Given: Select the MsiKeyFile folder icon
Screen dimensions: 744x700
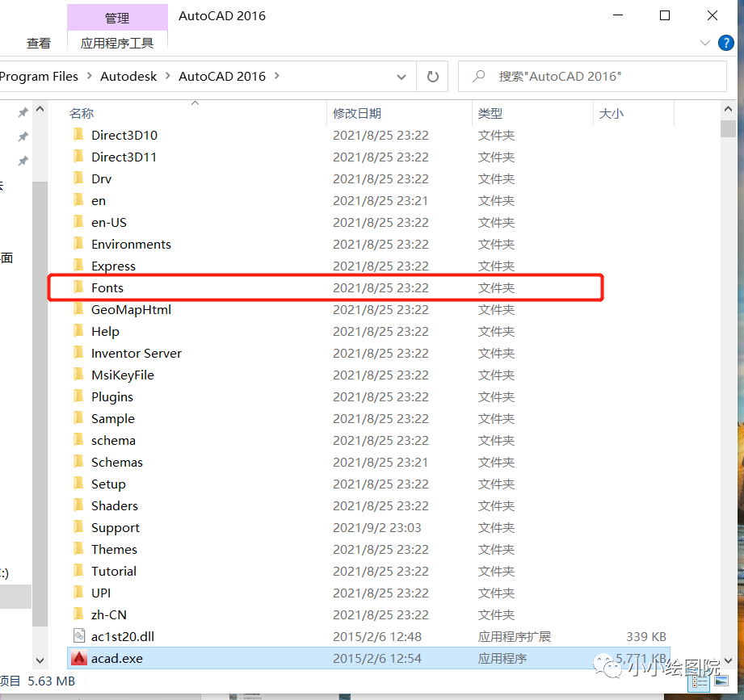Looking at the screenshot, I should (79, 375).
